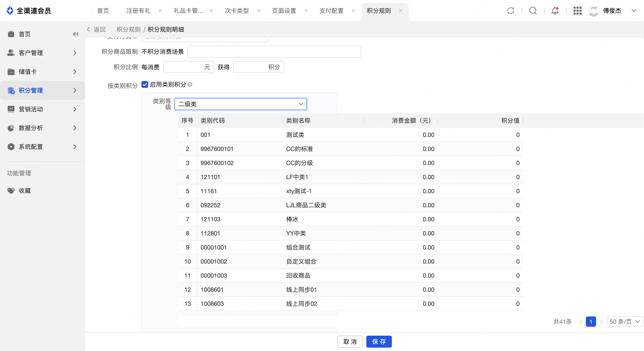The width and height of the screenshot is (644, 351).
Task: Click the 获得 积分 points field
Action: point(259,67)
